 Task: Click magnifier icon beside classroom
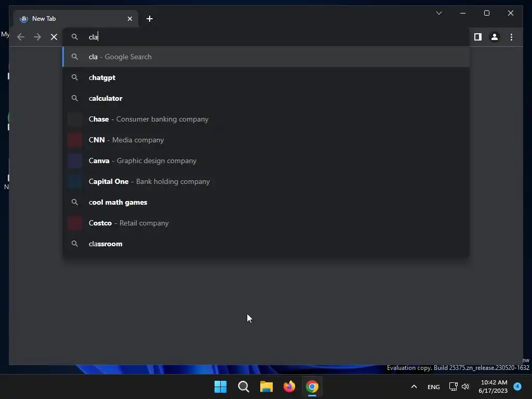[75, 244]
